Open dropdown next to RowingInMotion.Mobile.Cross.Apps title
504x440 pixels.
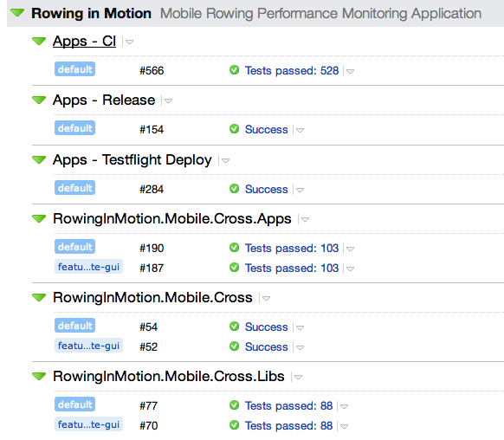(x=305, y=219)
